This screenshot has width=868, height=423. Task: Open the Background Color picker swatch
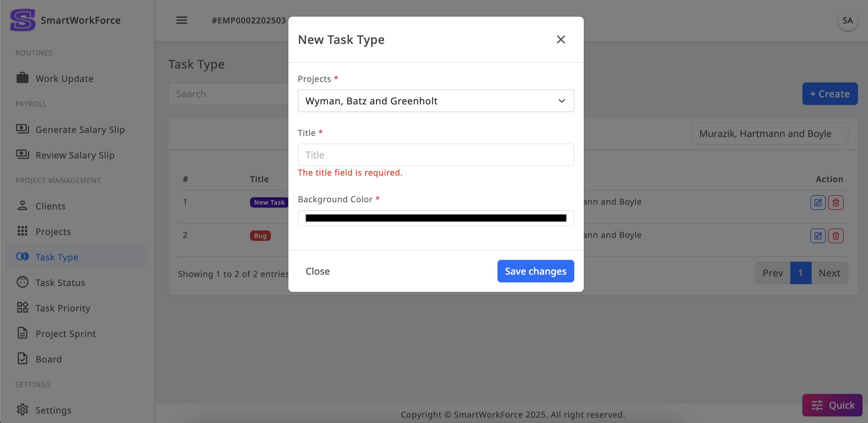point(436,218)
